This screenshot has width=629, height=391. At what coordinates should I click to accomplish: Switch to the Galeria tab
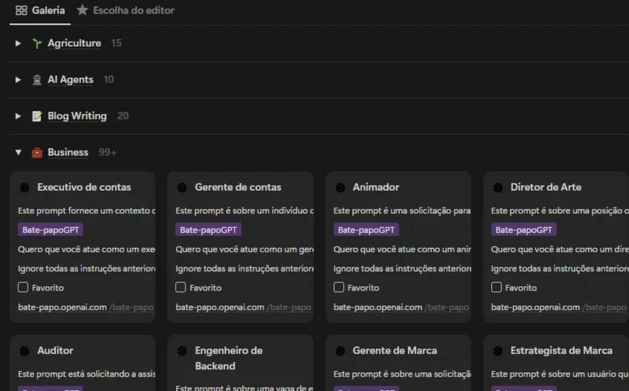[x=40, y=11]
